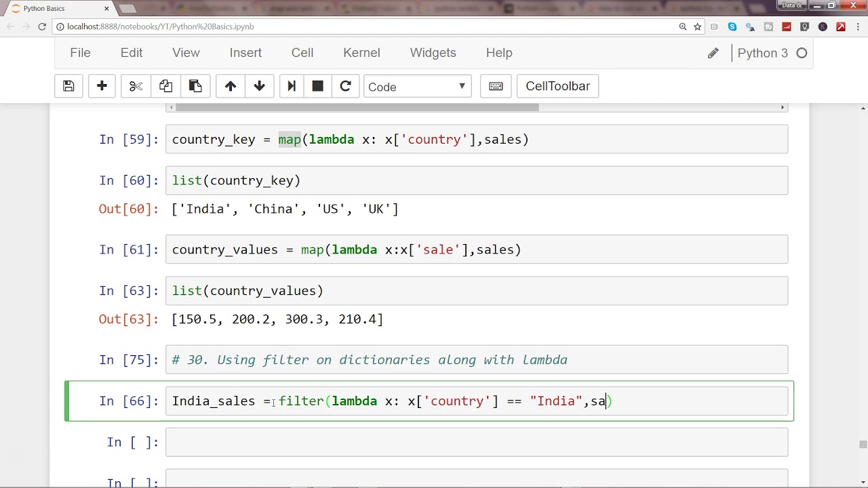Reload the browser page
The image size is (868, 488).
point(42,26)
